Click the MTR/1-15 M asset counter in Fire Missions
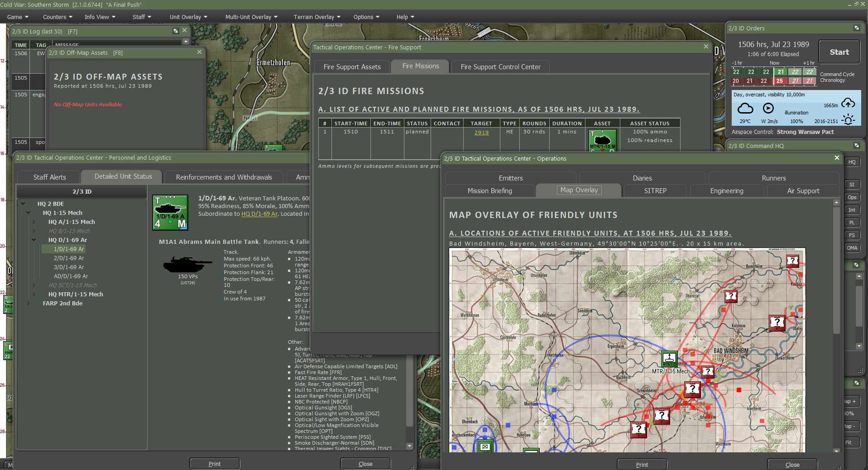This screenshot has width=868, height=470. pos(602,140)
